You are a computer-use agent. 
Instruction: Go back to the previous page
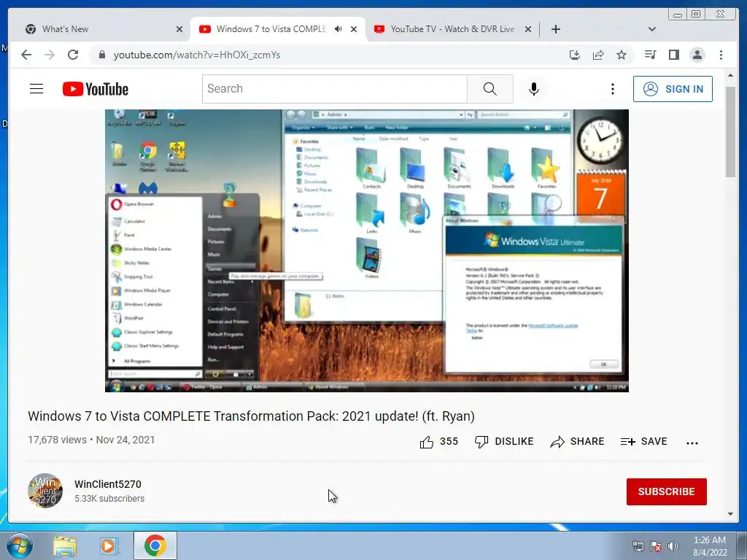click(x=26, y=55)
